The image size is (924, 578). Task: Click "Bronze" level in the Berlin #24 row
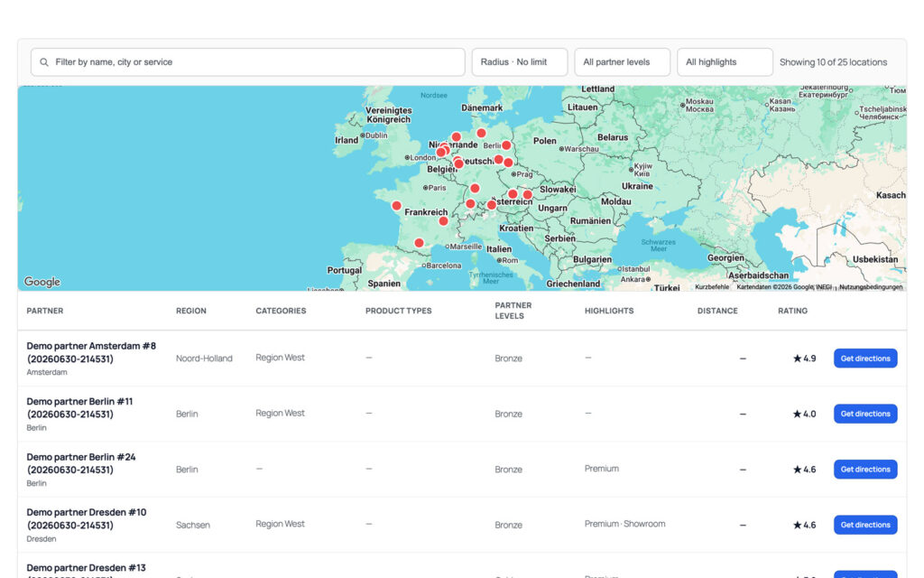tap(509, 469)
